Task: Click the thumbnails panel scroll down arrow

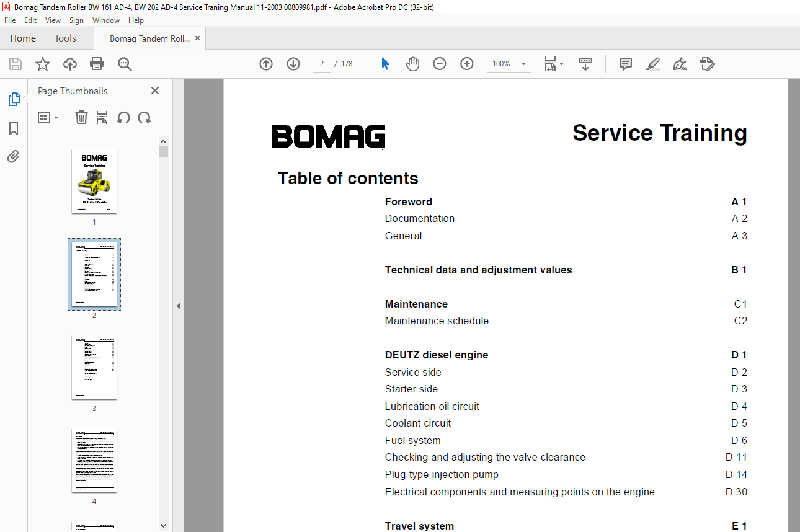Action: pyautogui.click(x=164, y=525)
